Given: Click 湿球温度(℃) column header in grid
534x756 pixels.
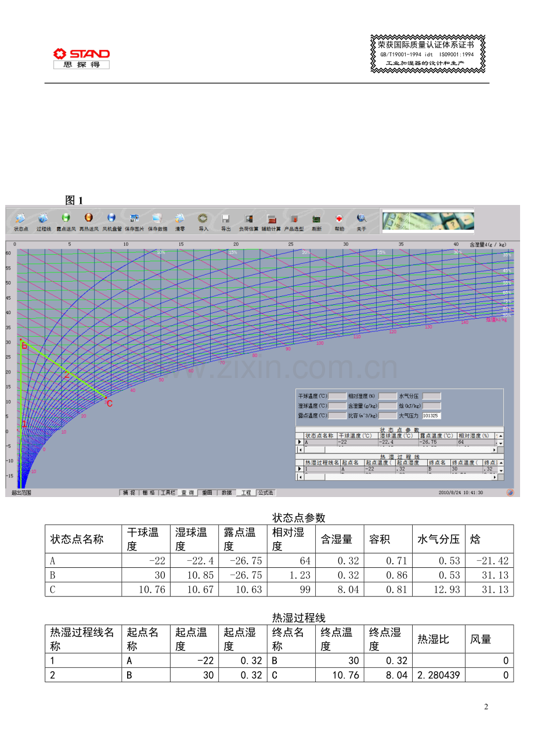Looking at the screenshot, I should click(x=398, y=435).
